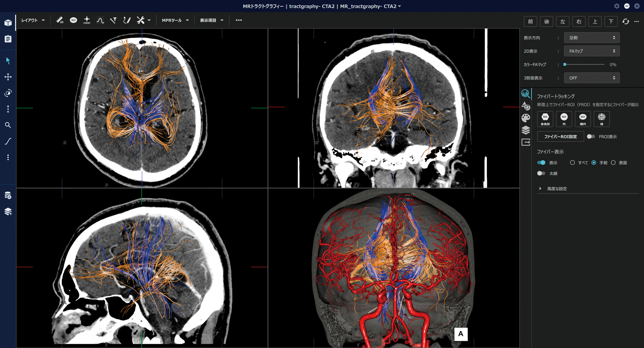Click the reset view rotation icon
Viewport: 644px width, 348px height.
626,22
